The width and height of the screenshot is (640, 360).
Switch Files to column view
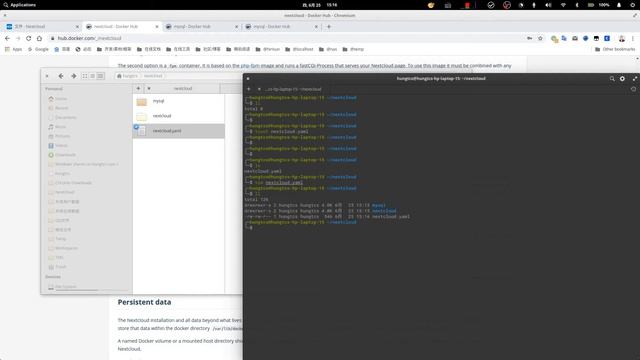click(x=100, y=76)
